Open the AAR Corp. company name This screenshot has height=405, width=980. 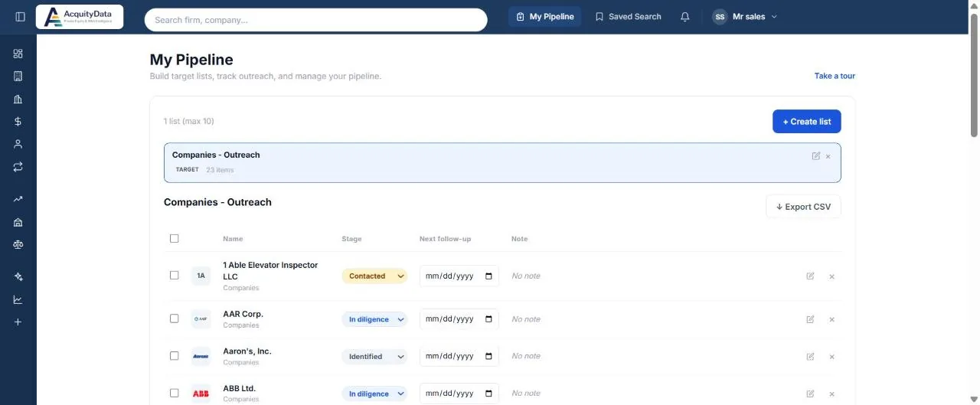(x=243, y=314)
